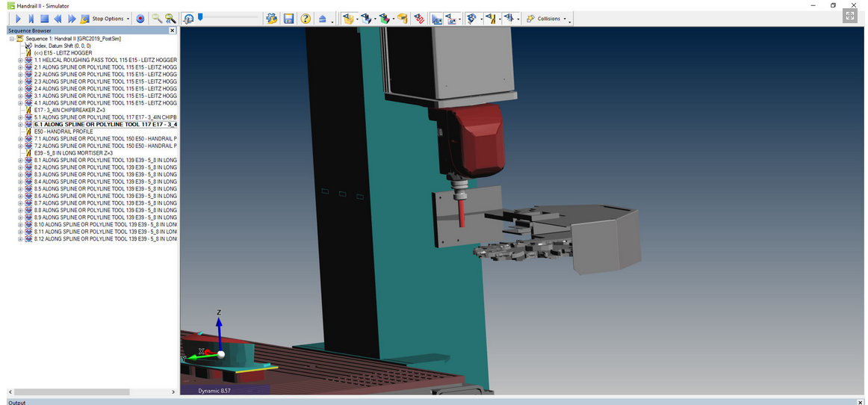The width and height of the screenshot is (868, 405).
Task: Select 7.1 Along Spline or Polyline operation
Action: point(105,139)
